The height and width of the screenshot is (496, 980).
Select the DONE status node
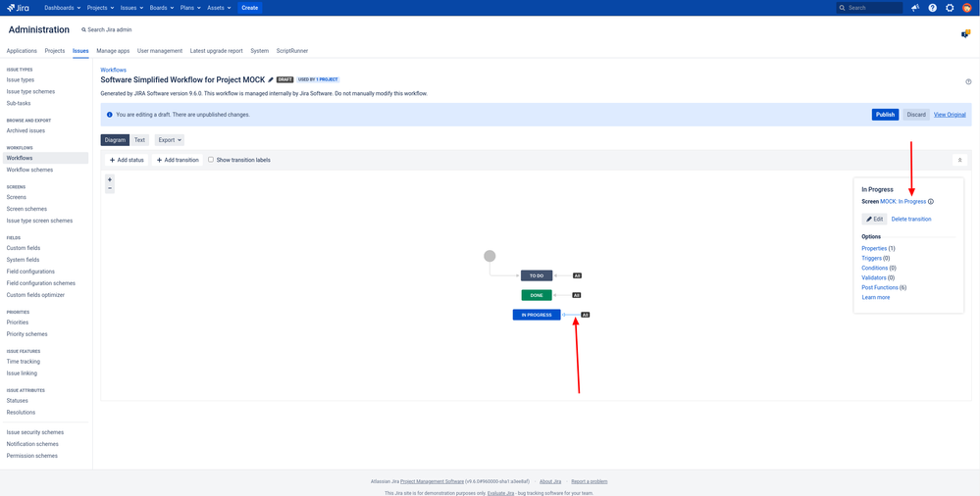tap(537, 295)
